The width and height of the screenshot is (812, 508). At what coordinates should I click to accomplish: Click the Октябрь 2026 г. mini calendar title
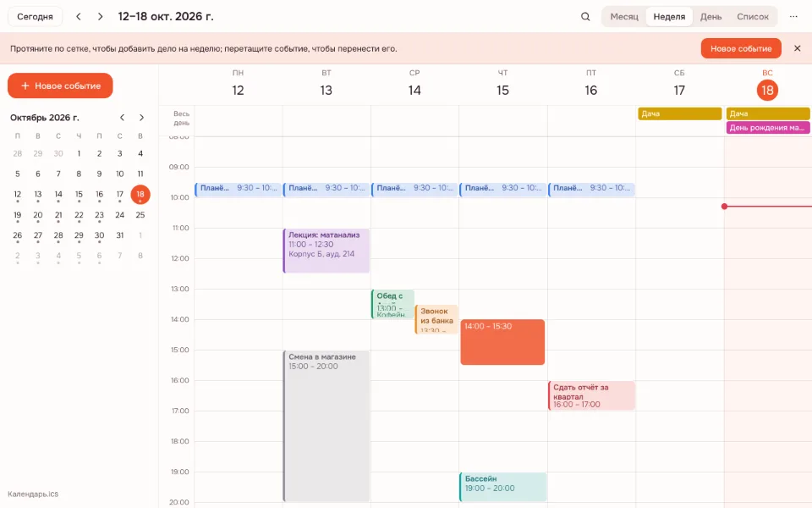pos(45,118)
